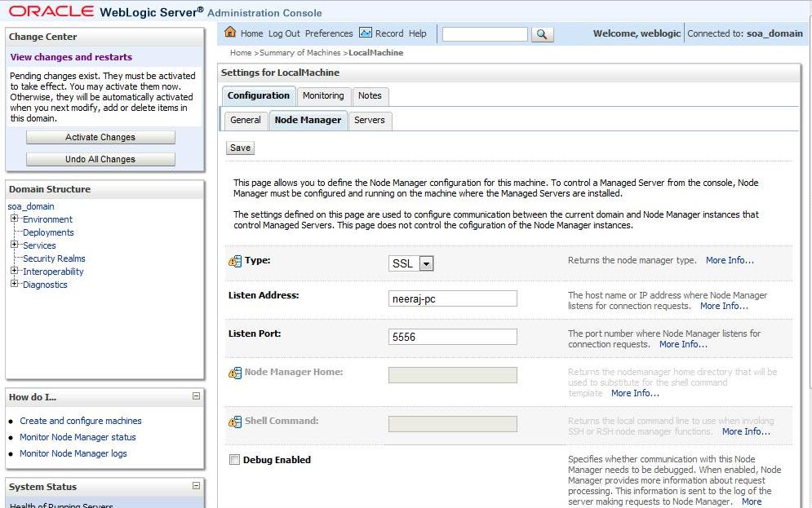
Task: Select the Node Manager sub-tab
Action: 308,120
